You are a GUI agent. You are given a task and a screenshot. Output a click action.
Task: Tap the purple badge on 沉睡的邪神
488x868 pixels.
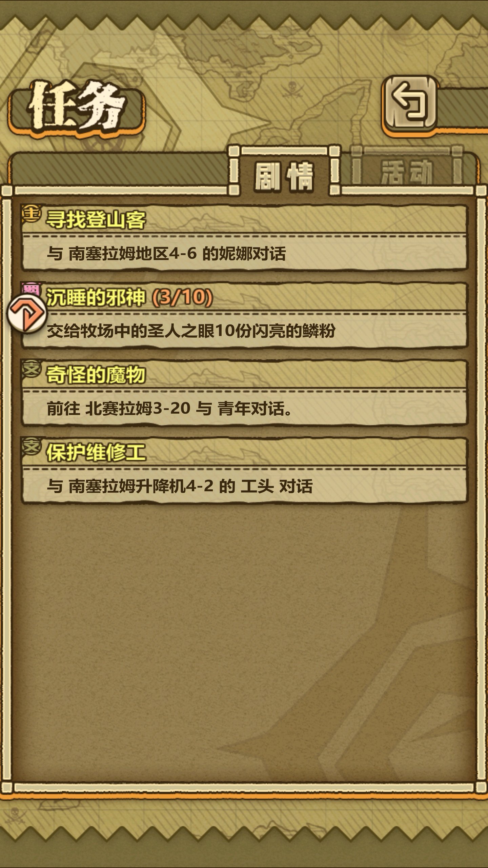(x=31, y=288)
